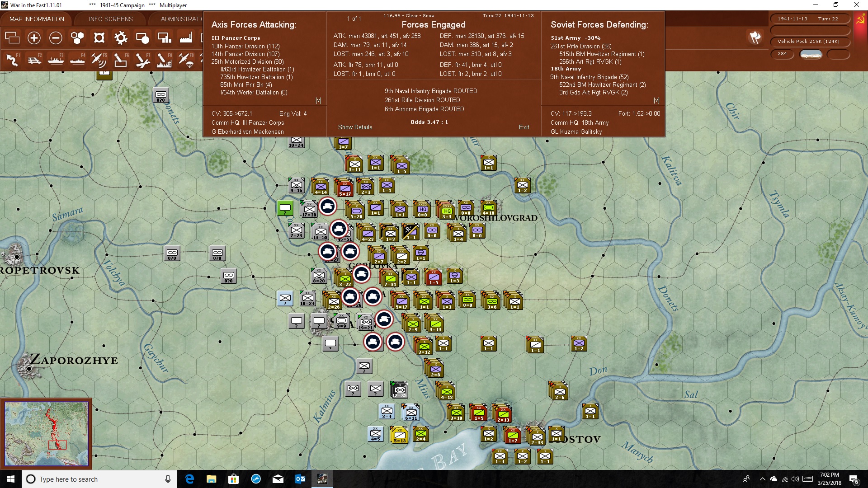
Task: Open Windows Start menu
Action: tap(11, 479)
